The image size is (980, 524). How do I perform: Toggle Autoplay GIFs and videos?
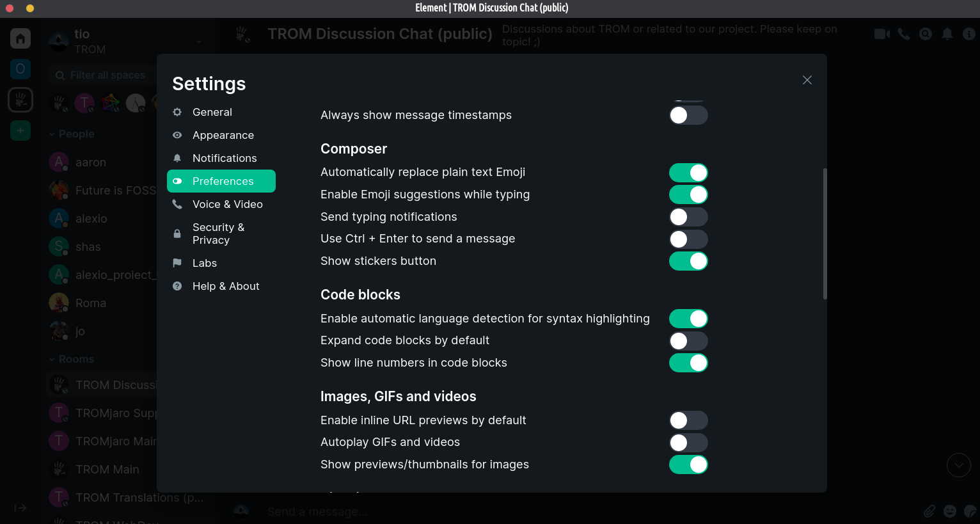point(688,443)
